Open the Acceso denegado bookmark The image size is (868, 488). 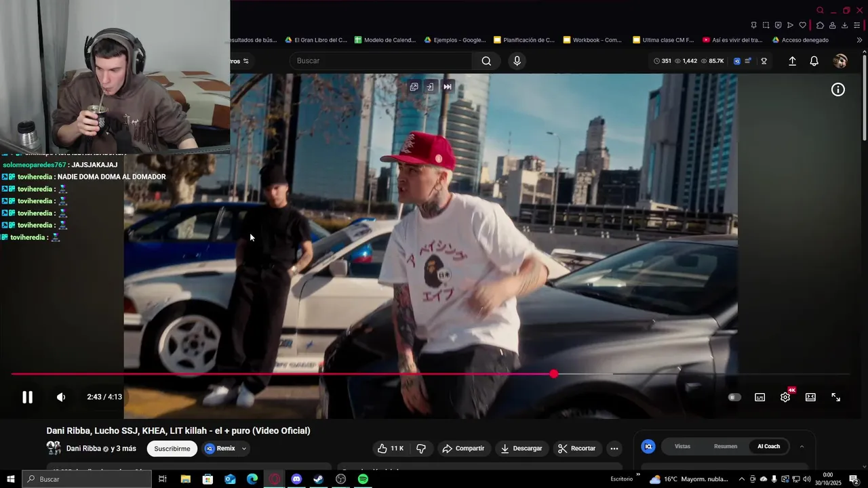point(801,40)
